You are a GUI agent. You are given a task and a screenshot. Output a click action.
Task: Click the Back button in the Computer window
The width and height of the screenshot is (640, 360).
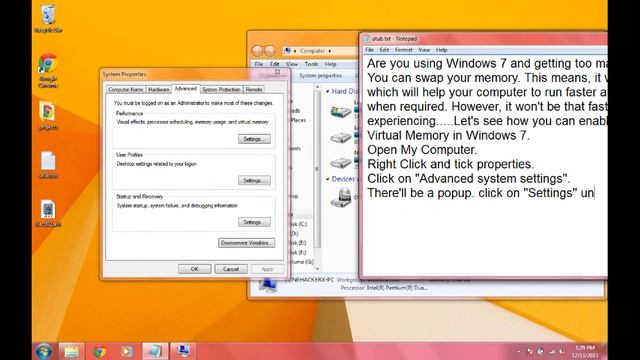pyautogui.click(x=257, y=51)
